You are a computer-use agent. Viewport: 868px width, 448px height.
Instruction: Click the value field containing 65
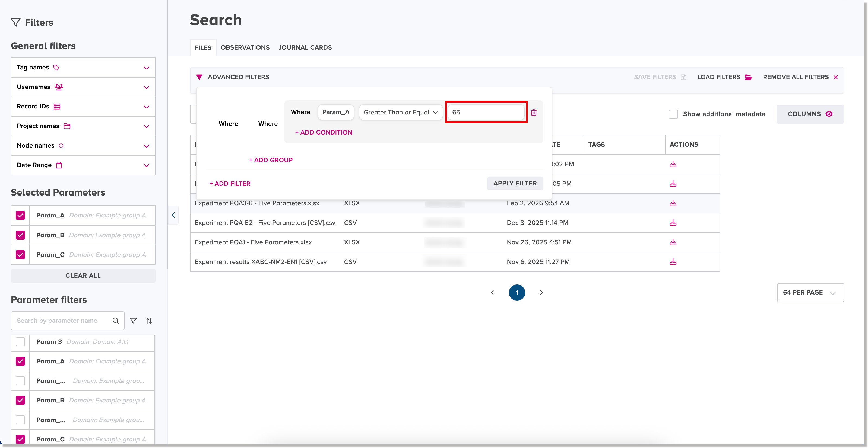[x=486, y=112]
